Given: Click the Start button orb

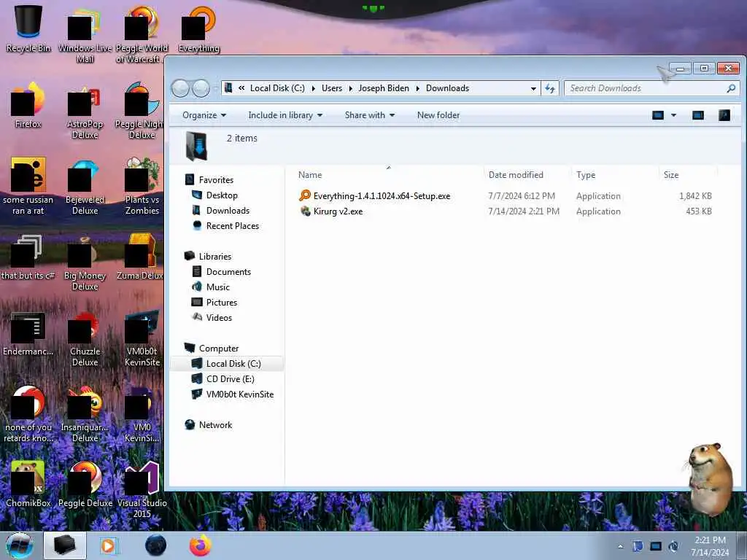Looking at the screenshot, I should click(x=20, y=545).
